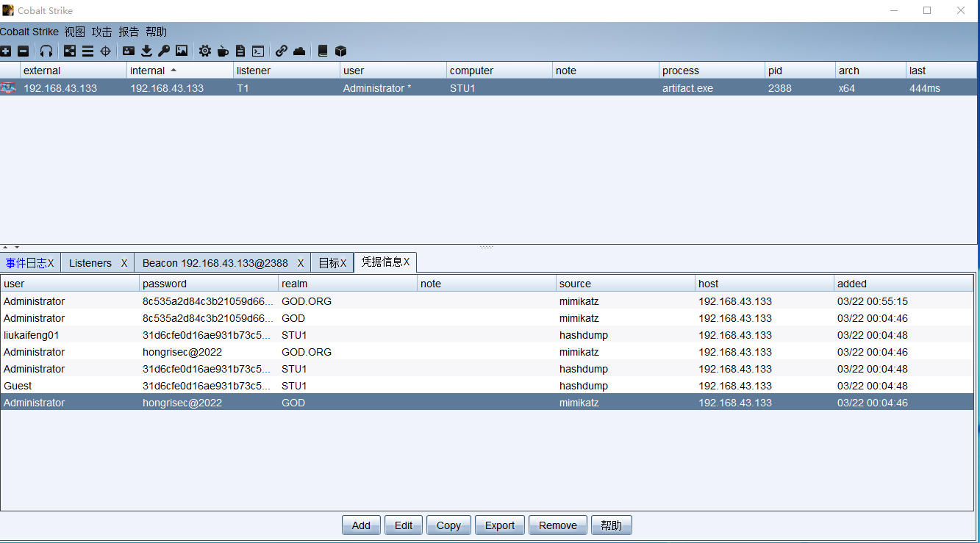Image resolution: width=980 pixels, height=543 pixels.
Task: Sort sessions by the arch column header
Action: [870, 71]
